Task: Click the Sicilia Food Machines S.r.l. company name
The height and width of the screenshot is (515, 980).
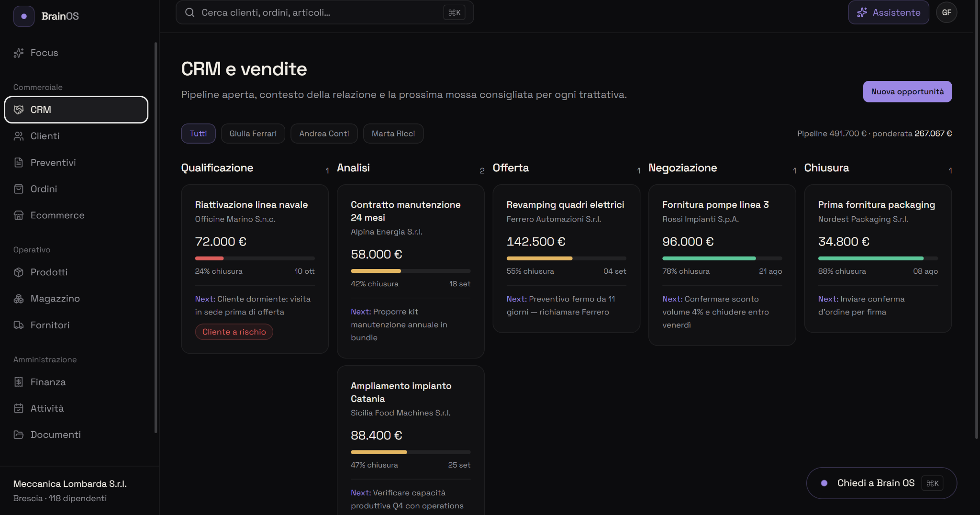Action: click(401, 413)
